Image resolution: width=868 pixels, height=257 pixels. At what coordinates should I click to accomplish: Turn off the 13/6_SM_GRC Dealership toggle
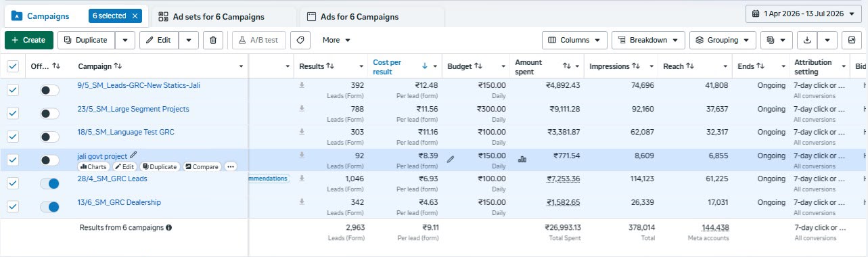coord(49,207)
